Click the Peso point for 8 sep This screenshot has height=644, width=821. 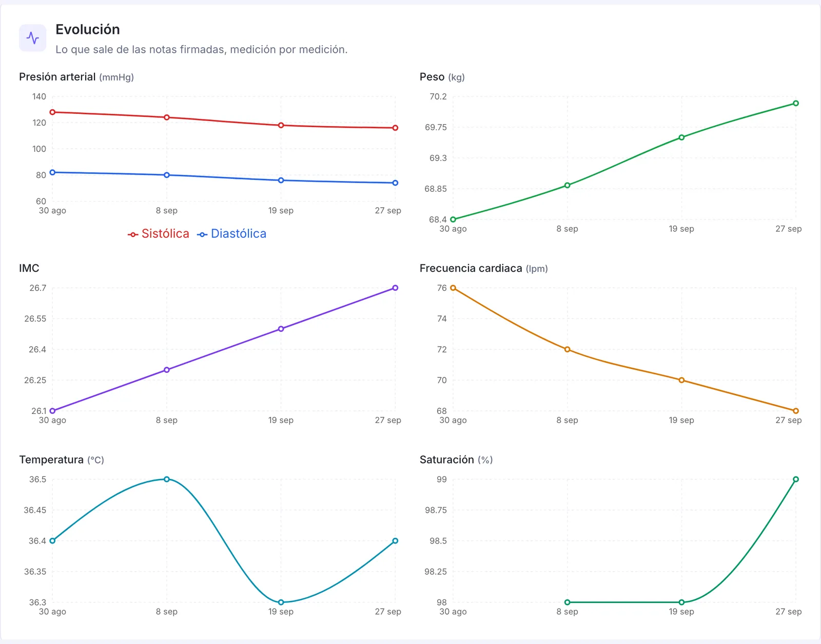coord(567,186)
